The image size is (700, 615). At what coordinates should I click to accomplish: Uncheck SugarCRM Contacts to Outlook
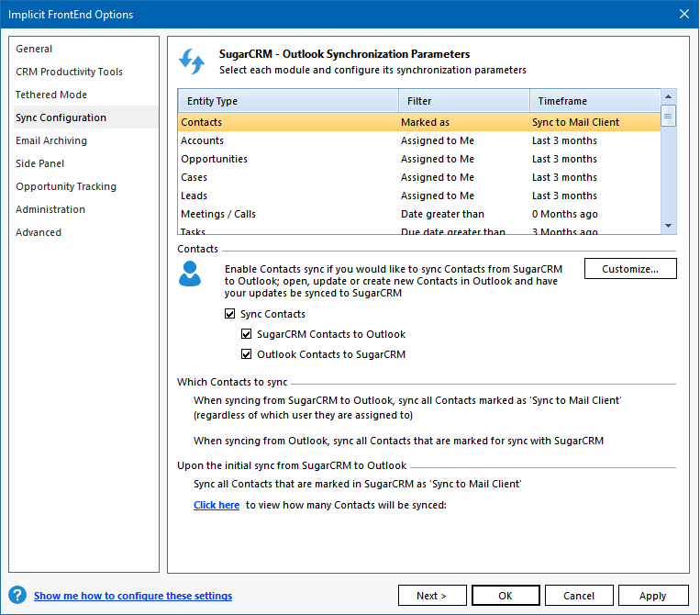point(247,334)
